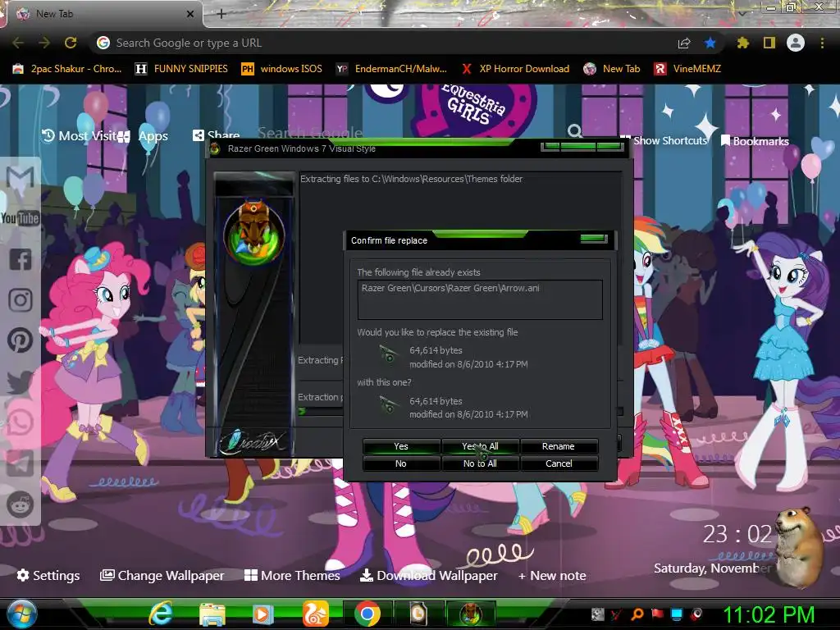Viewport: 840px width, 630px height.
Task: Click the 23 : 02 clock widget
Action: click(x=737, y=535)
